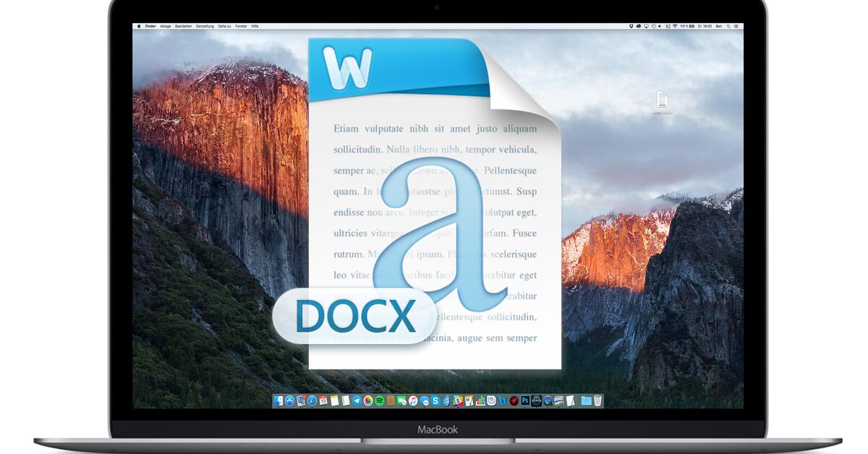Select the DOCX file on desktop
This screenshot has width=868, height=454.
point(662,102)
